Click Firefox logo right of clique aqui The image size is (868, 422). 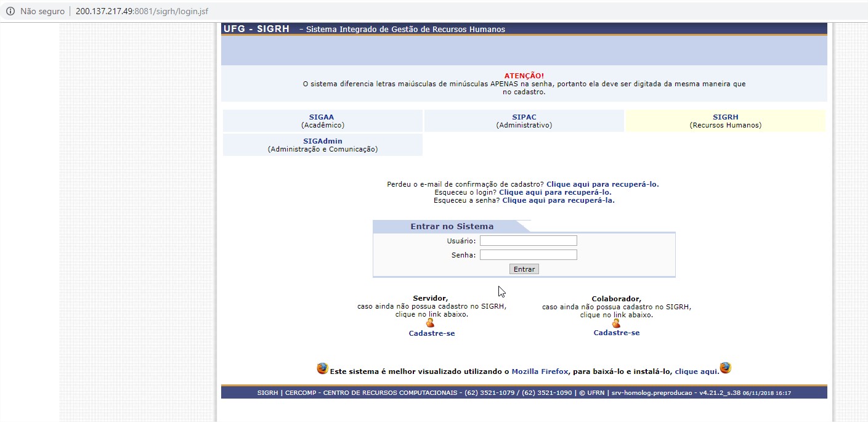pyautogui.click(x=726, y=368)
